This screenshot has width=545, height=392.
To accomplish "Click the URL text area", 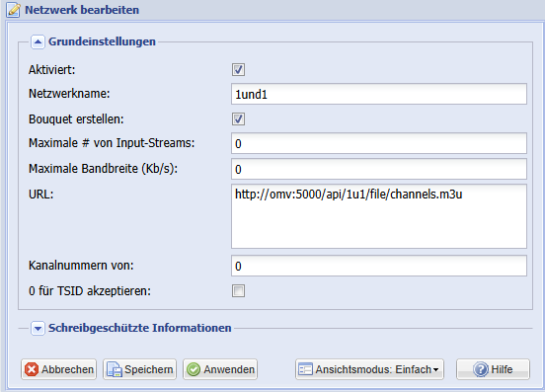I will pyautogui.click(x=379, y=216).
